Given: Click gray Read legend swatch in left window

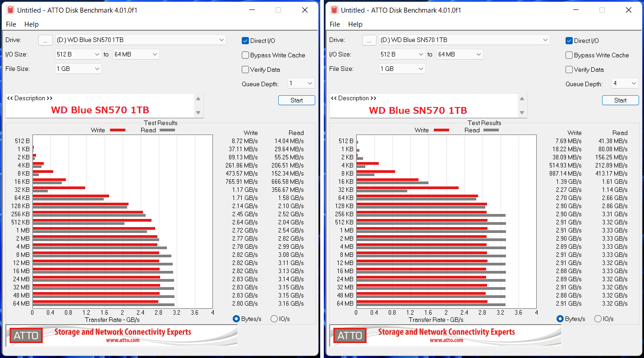Looking at the screenshot, I should point(167,130).
